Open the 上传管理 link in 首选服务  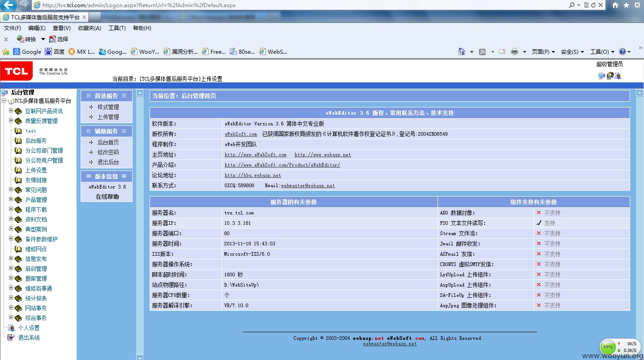108,117
